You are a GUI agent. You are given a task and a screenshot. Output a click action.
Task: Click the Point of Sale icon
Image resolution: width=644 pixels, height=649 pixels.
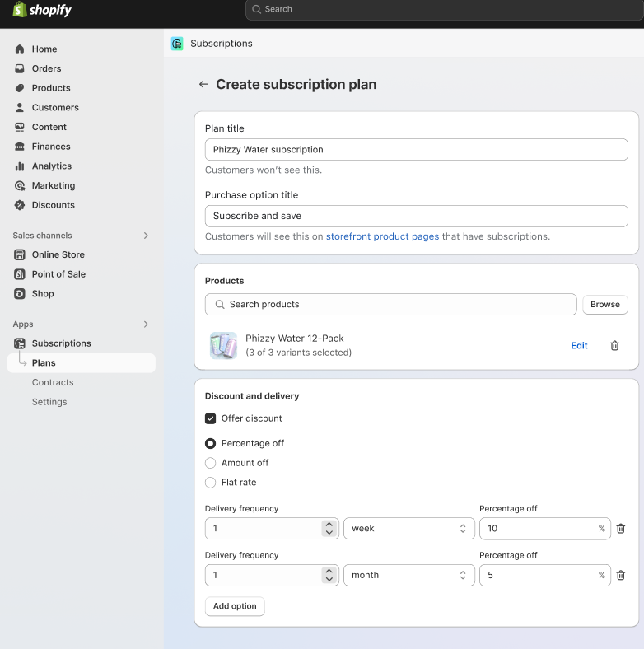(x=20, y=274)
